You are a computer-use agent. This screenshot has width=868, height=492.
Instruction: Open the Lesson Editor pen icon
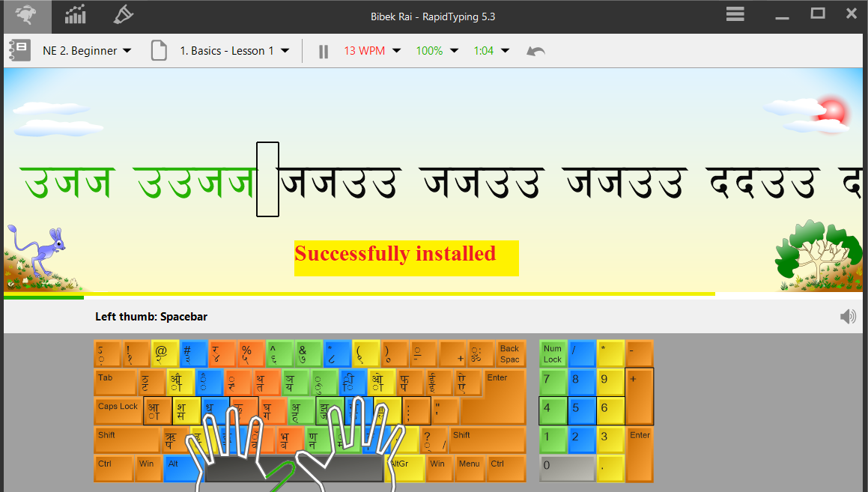(123, 16)
